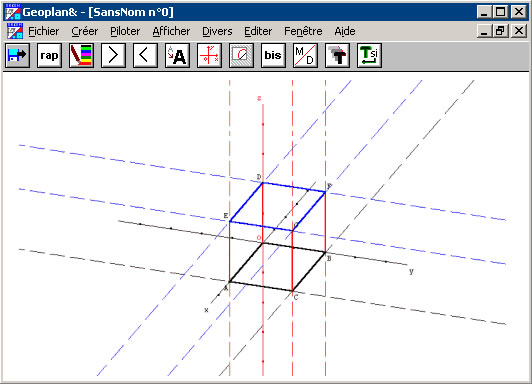Click the 'M/D' toolbar button
The width and height of the screenshot is (532, 384).
tap(305, 55)
